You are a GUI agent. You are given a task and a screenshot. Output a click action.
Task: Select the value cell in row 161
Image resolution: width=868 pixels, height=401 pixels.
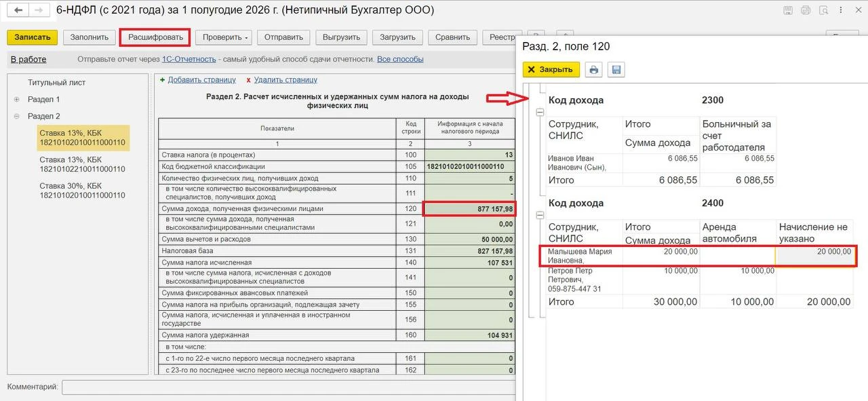point(469,358)
